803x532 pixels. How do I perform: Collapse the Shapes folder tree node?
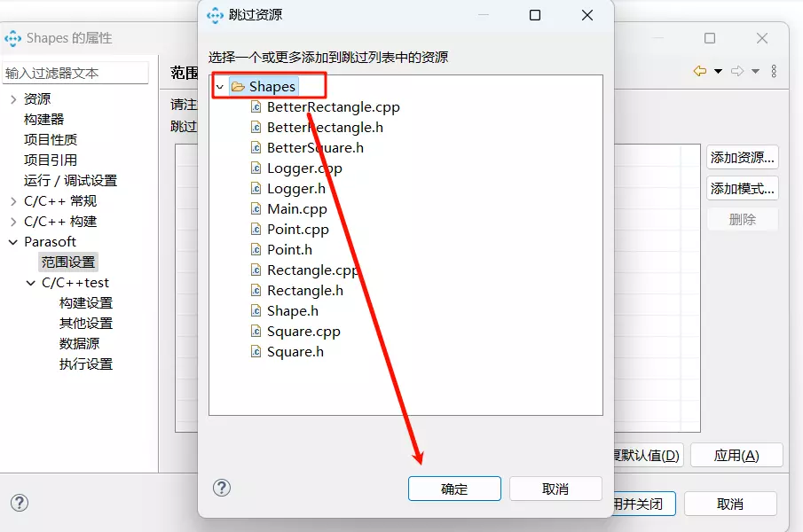(x=219, y=86)
